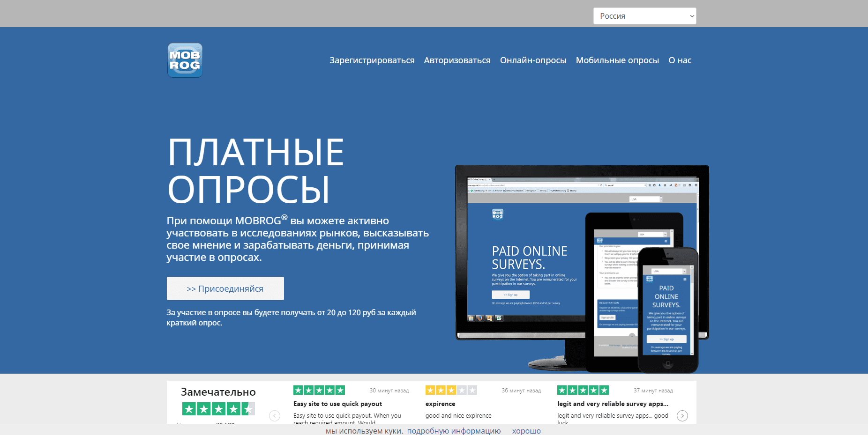Click the MOBROG logo icon
This screenshot has width=868, height=435.
[x=185, y=60]
